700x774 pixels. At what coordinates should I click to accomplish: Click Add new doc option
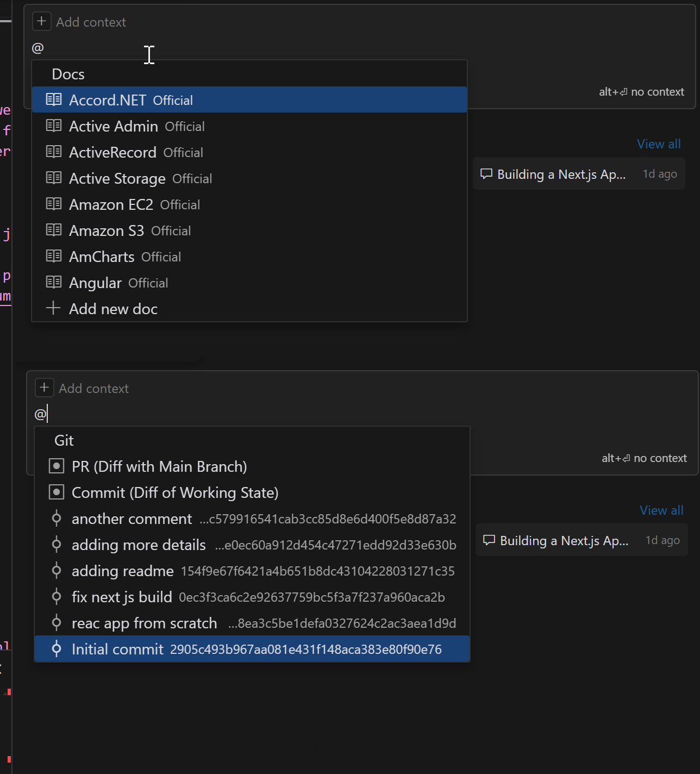(x=249, y=309)
